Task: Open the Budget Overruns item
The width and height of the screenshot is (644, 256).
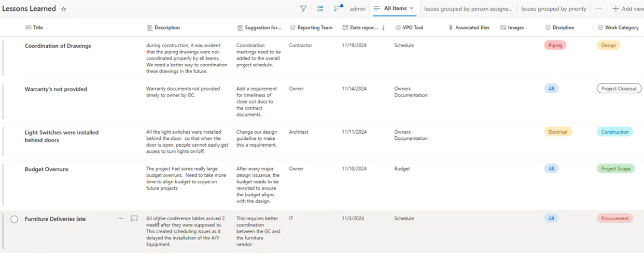Action: [47, 169]
